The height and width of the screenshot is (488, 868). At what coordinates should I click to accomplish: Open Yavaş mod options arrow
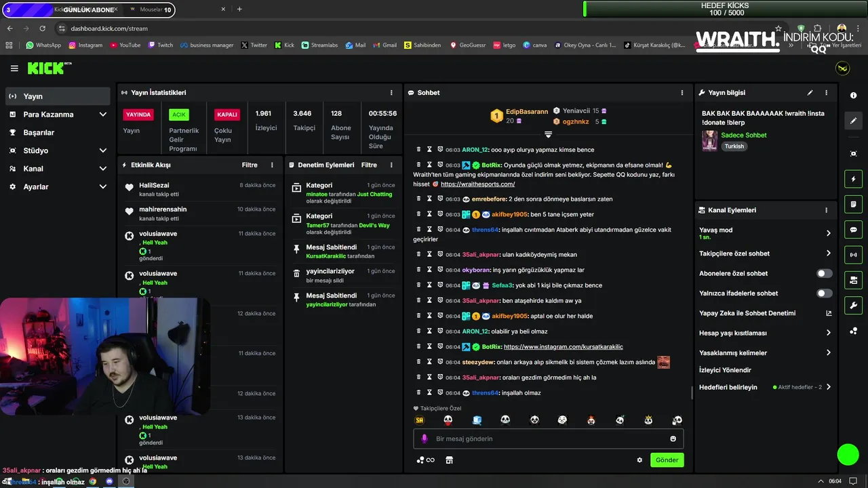pos(828,233)
